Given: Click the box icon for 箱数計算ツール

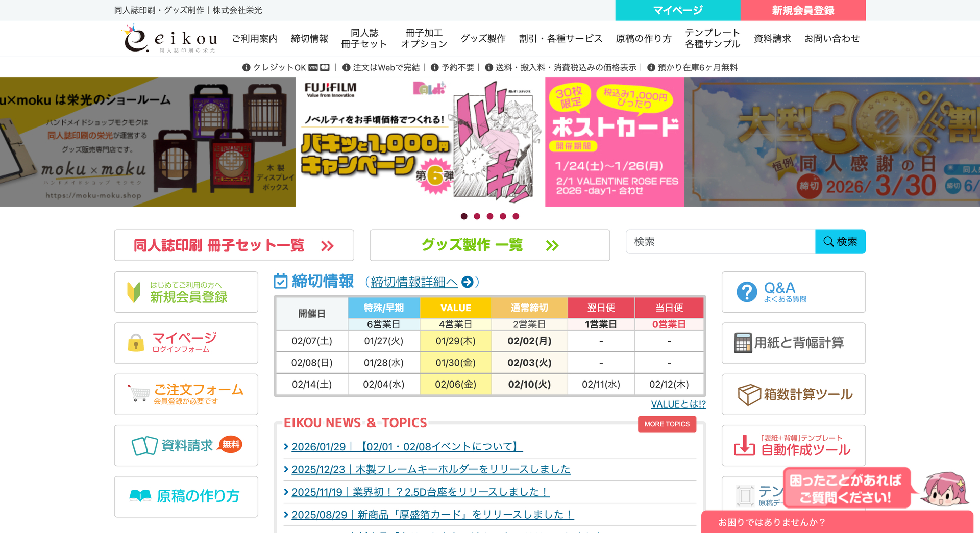Looking at the screenshot, I should click(749, 394).
